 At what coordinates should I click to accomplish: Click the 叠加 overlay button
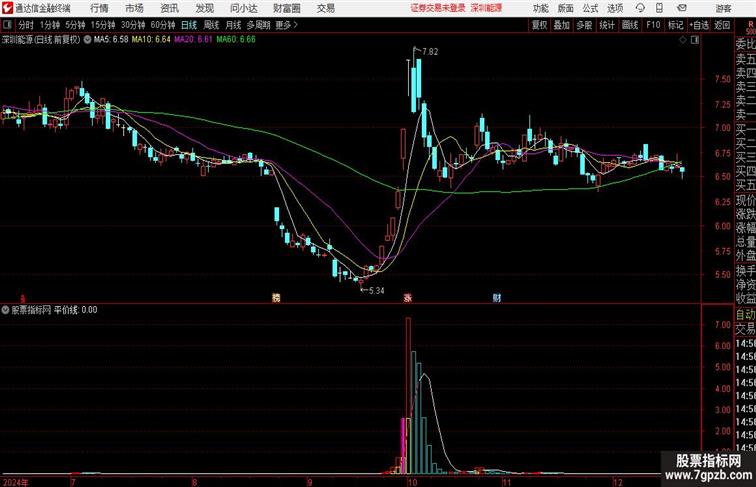pos(562,25)
